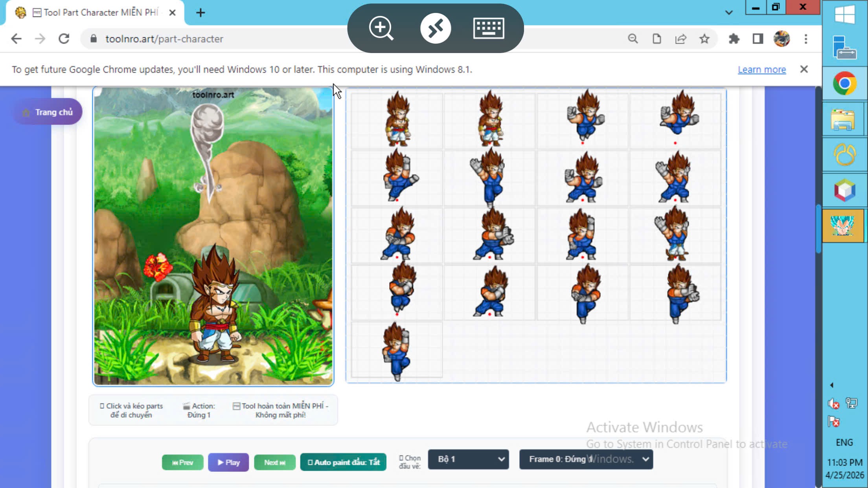
Task: Open the Chrome extensions puzzle menu
Action: pos(734,39)
